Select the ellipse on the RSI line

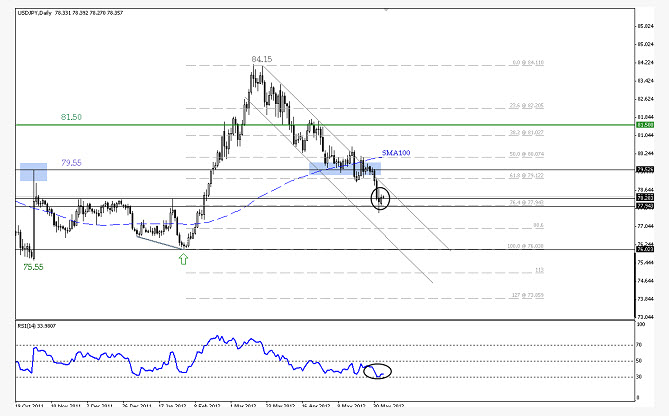click(x=377, y=371)
